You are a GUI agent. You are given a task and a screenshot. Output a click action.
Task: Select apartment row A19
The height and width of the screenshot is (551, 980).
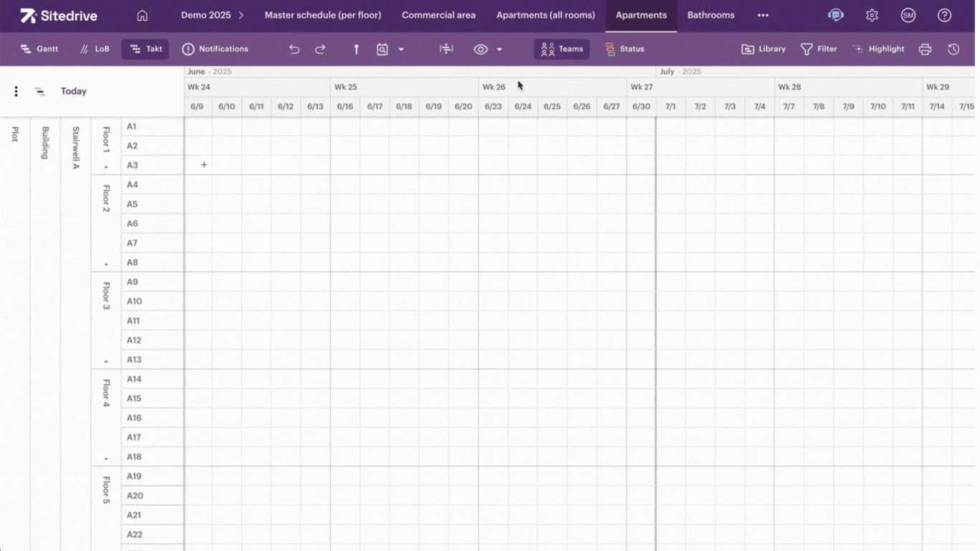pos(152,476)
